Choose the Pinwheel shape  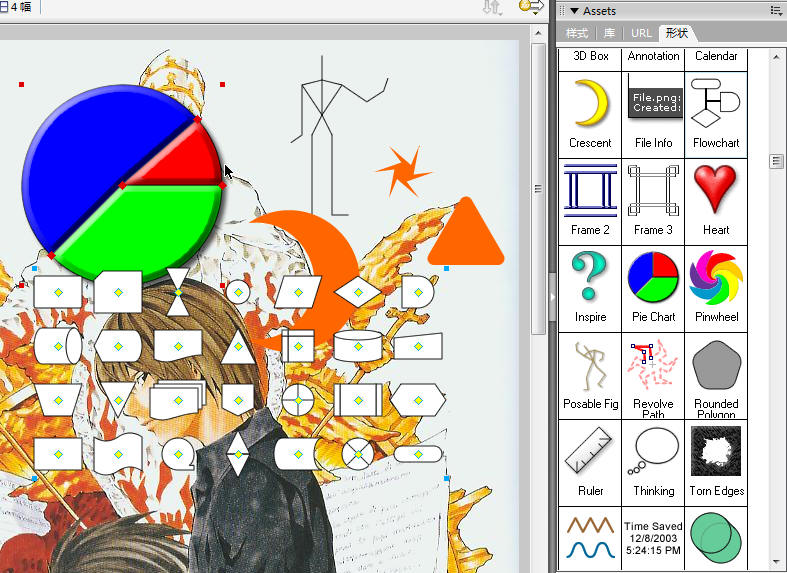[716, 289]
